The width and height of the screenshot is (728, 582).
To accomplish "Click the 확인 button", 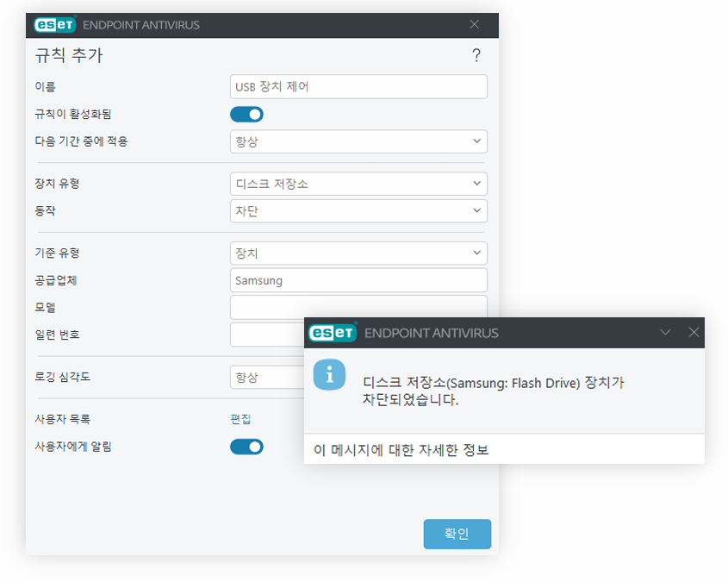I will point(457,534).
